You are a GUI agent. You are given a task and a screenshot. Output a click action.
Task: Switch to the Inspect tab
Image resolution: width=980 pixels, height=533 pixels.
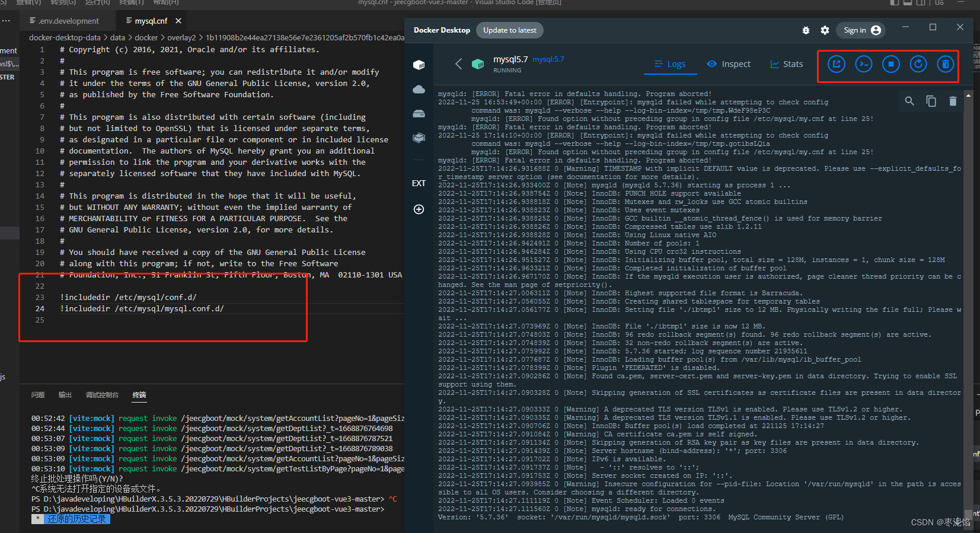point(729,64)
